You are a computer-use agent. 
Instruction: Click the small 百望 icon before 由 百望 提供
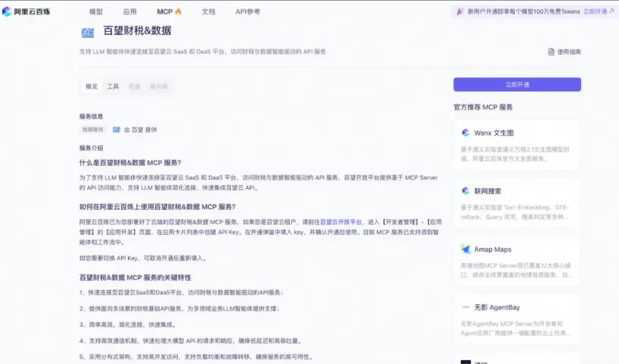(116, 129)
